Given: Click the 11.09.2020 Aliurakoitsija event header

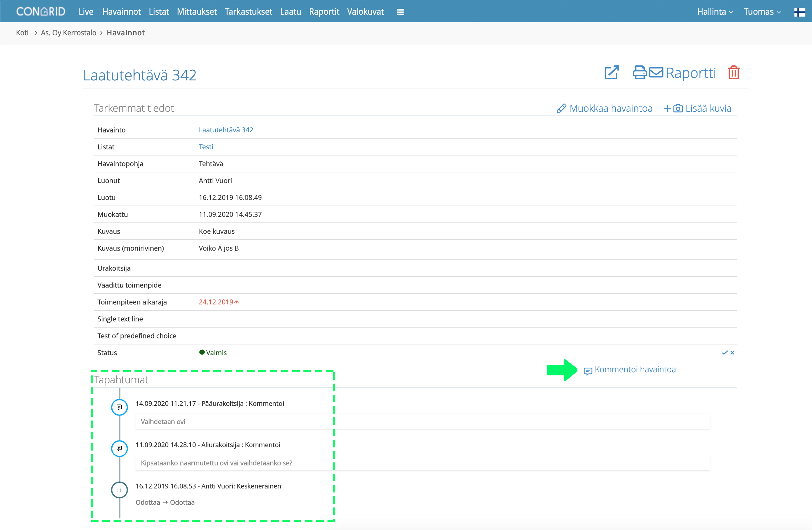Looking at the screenshot, I should tap(208, 445).
